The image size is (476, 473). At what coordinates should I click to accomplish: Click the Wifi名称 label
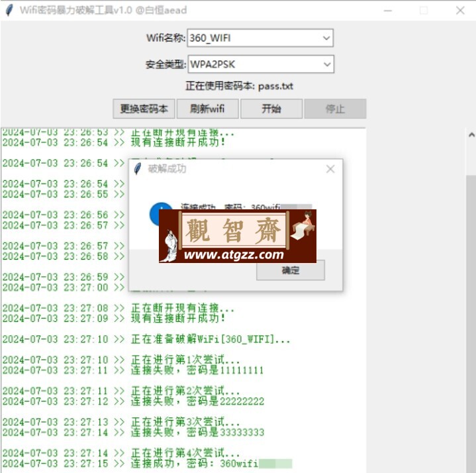click(x=166, y=38)
